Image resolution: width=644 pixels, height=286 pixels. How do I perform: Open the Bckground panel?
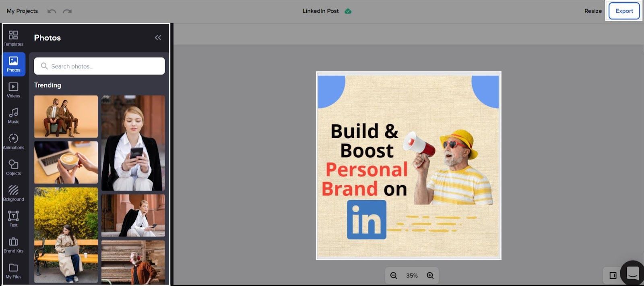coord(13,193)
